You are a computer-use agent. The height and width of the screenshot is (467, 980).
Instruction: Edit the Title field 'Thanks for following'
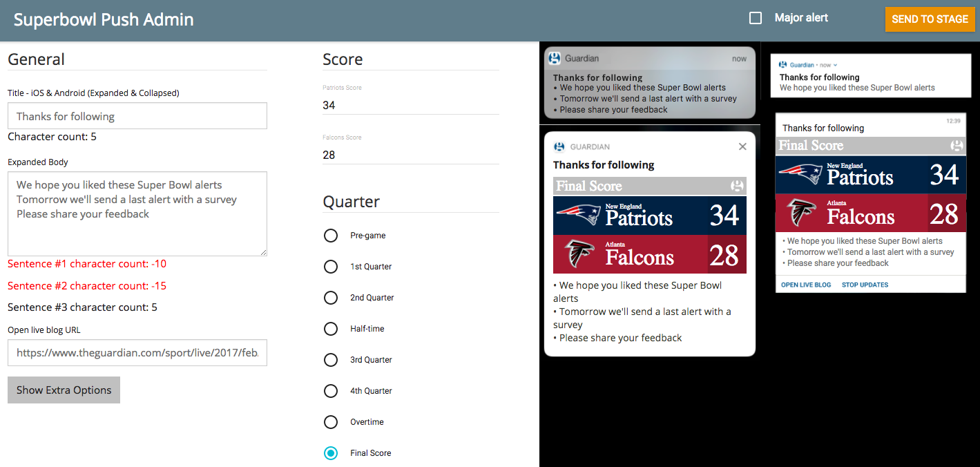[x=137, y=116]
